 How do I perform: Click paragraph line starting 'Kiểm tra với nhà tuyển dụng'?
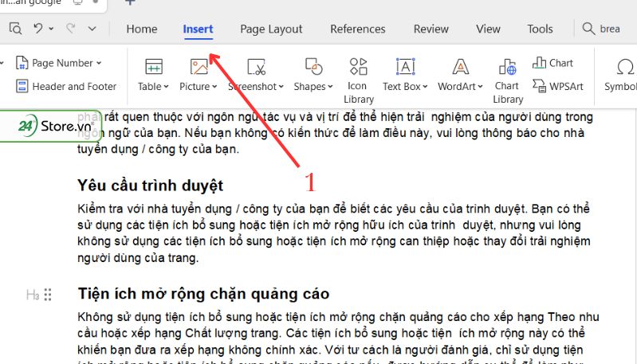tap(333, 209)
